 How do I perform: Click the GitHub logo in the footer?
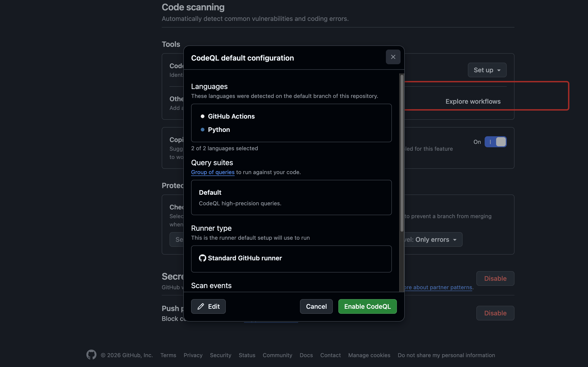(x=91, y=355)
